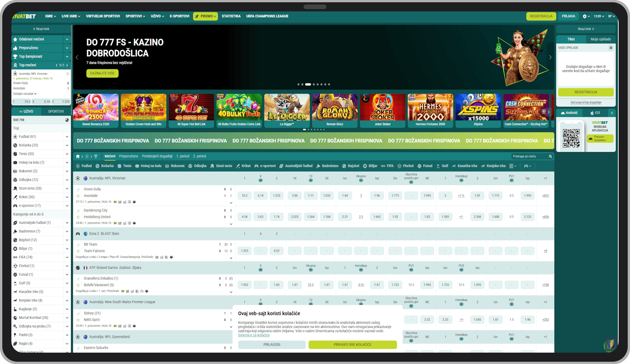Open the PROMO dropdown menu
The image size is (630, 364).
click(x=205, y=16)
